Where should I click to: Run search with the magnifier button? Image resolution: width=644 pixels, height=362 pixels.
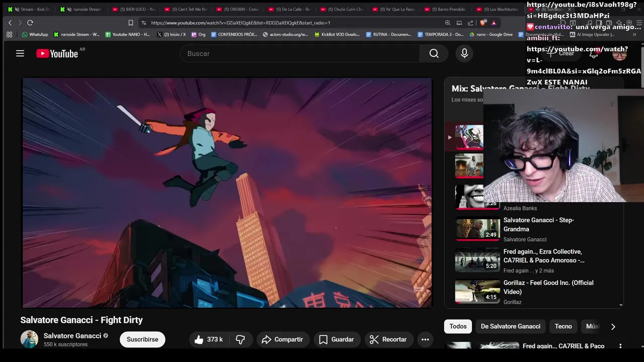[434, 53]
